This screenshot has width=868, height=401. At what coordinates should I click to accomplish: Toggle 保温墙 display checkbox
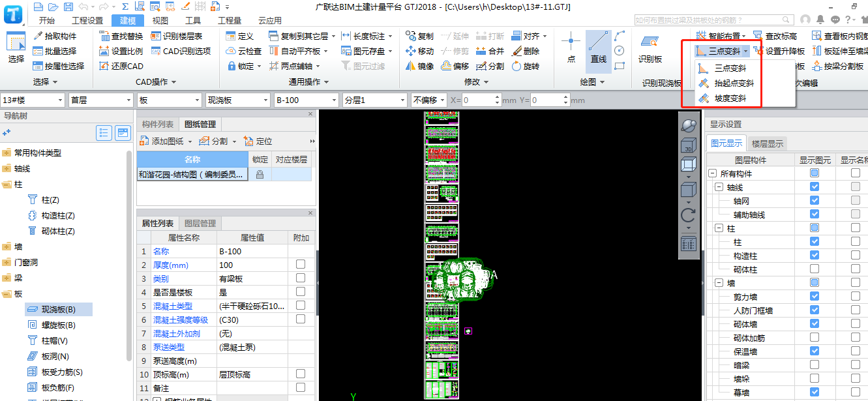815,351
